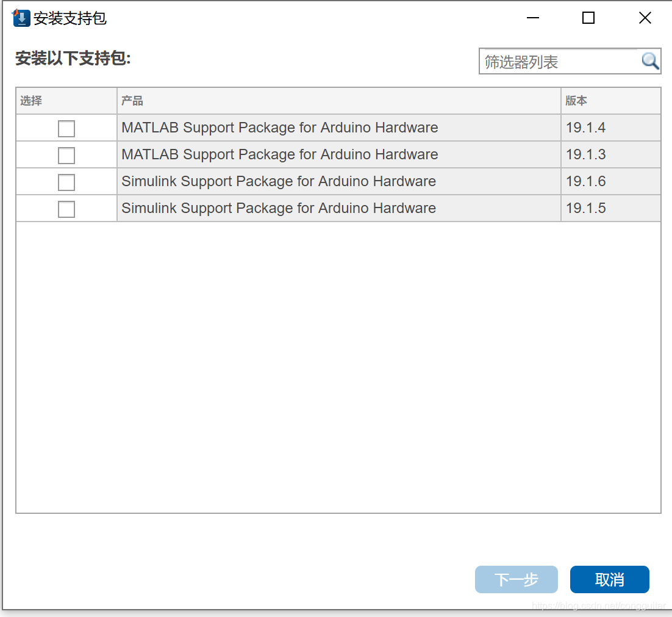
Task: Check MATLAB Support Package version 19.1.3
Action: point(66,156)
